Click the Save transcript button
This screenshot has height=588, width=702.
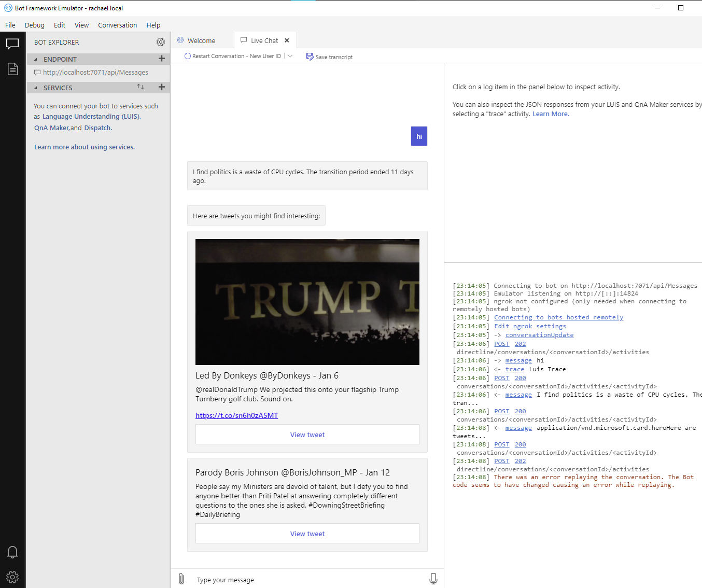pos(329,57)
